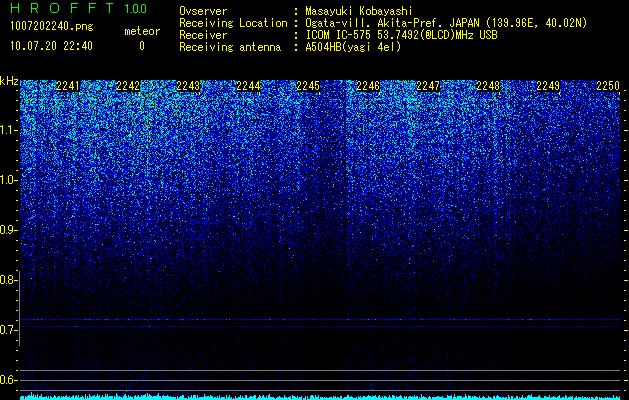
Task: Click observer name Masayuki Kobayashi
Action: click(x=359, y=11)
